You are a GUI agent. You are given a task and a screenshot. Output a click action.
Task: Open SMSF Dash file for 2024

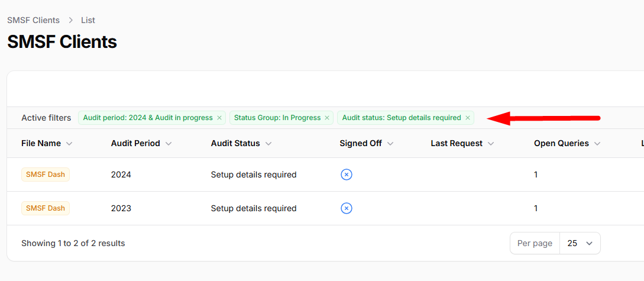(46, 175)
